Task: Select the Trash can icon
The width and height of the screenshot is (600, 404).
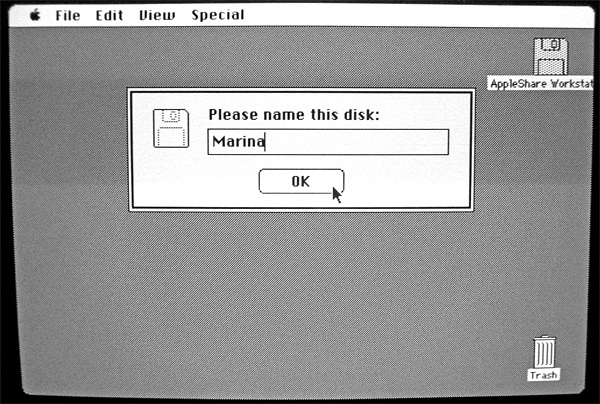Action: (545, 352)
